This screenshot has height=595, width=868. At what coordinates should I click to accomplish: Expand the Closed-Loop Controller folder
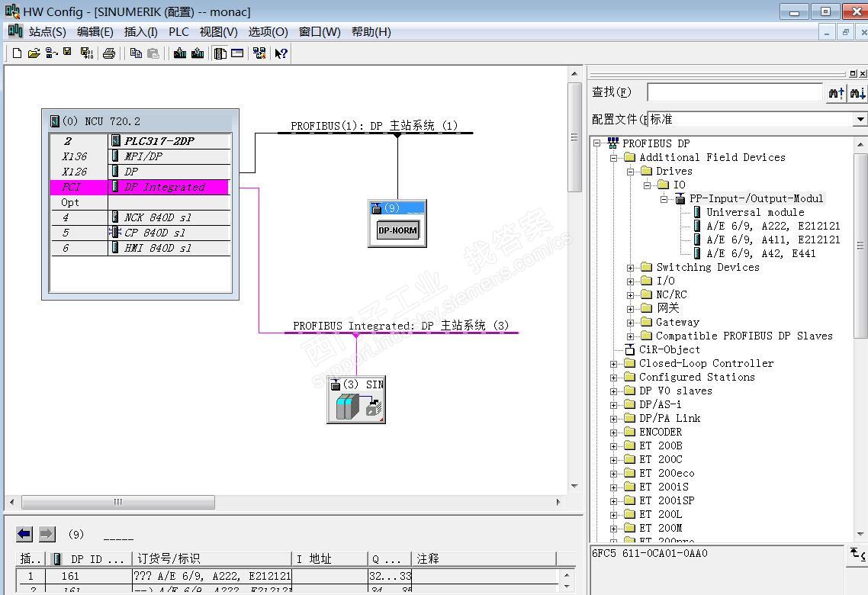tap(613, 364)
